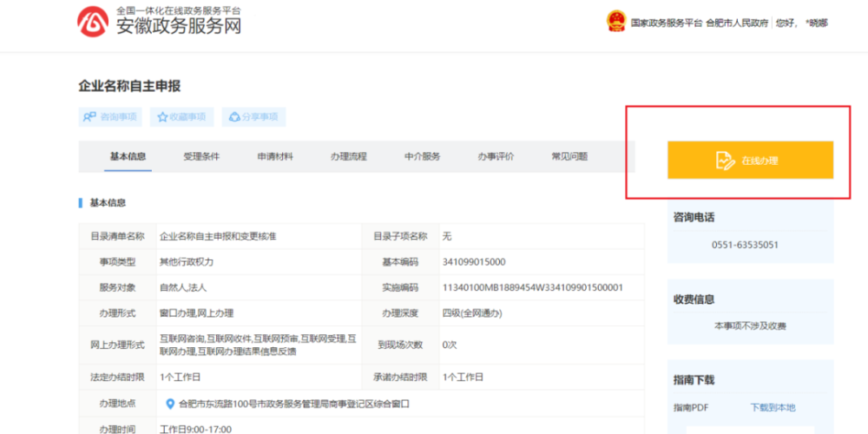
Task: Click the 全国一体化在线政务服务平台 subtitle
Action: tap(178, 10)
